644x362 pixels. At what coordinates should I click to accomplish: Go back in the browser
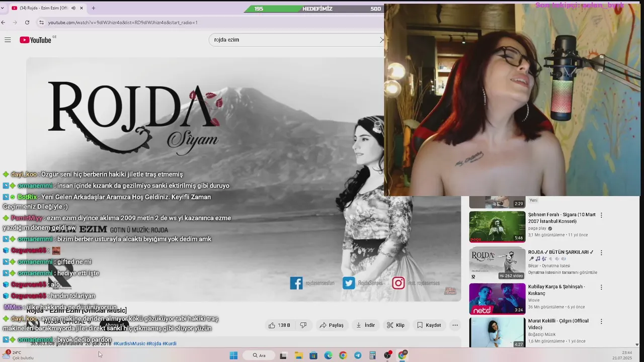(x=4, y=22)
